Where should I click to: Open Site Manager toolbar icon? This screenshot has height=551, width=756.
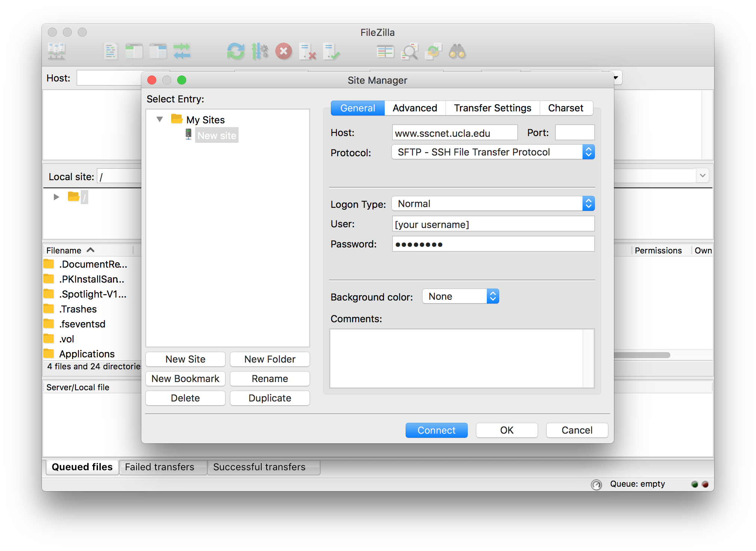(56, 52)
